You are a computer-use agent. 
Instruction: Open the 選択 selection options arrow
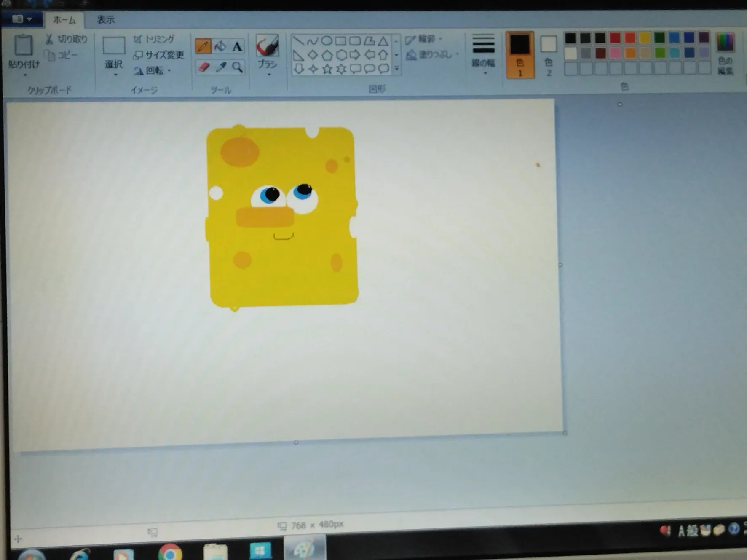[115, 75]
